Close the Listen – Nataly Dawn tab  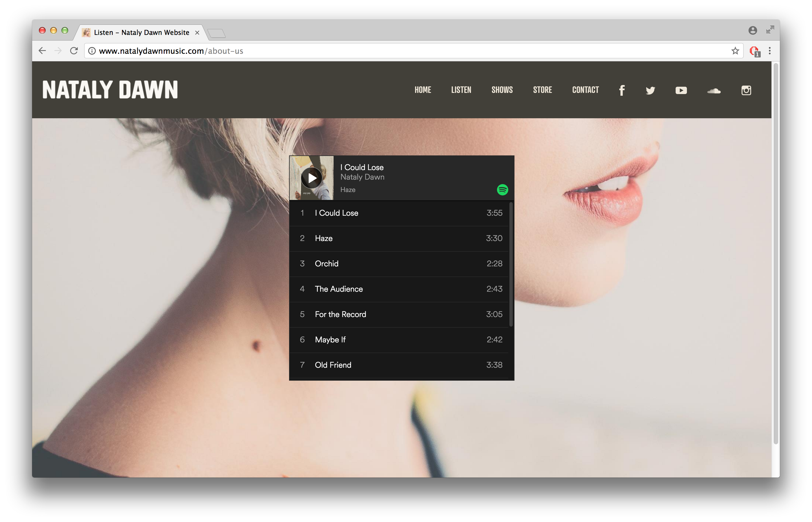pyautogui.click(x=197, y=33)
